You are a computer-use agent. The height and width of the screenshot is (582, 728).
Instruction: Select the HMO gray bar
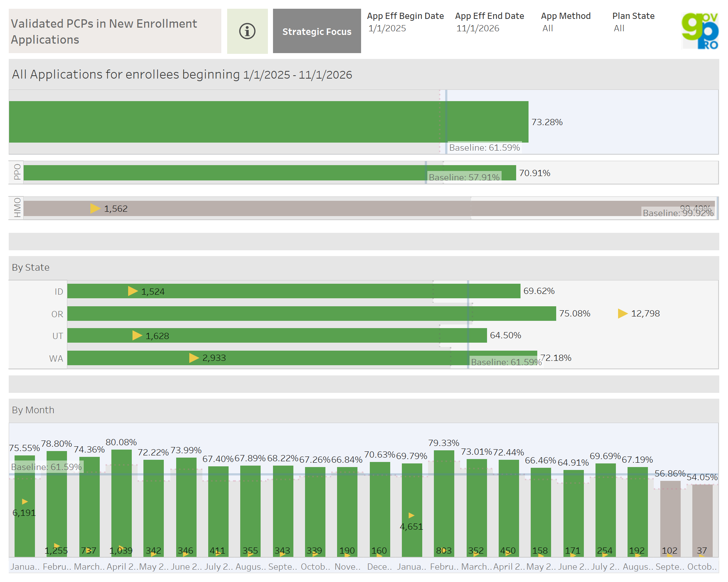click(x=369, y=208)
